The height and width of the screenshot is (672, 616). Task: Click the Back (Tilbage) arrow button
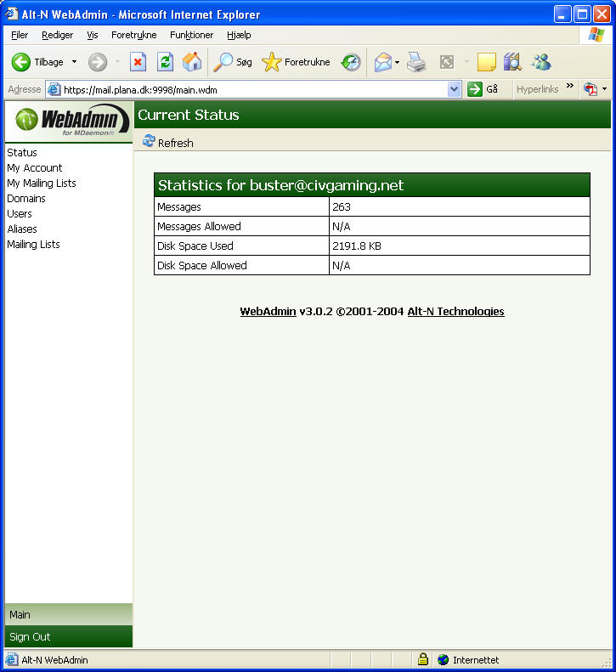pos(22,62)
